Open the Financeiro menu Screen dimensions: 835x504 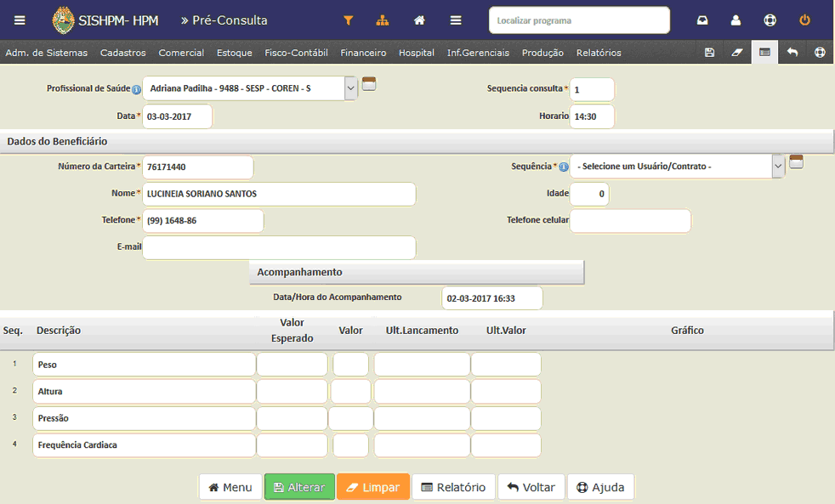(363, 53)
